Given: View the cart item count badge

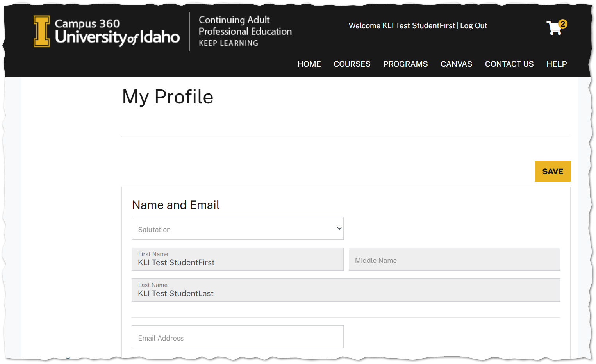Looking at the screenshot, I should click(563, 24).
